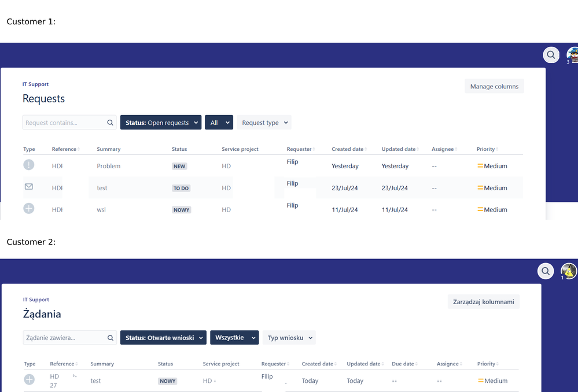The width and height of the screenshot is (578, 392).
Task: Sort by Updated date in Customer 1 table
Action: (400, 149)
